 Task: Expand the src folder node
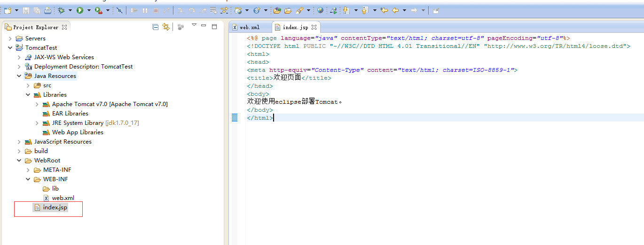(x=28, y=85)
